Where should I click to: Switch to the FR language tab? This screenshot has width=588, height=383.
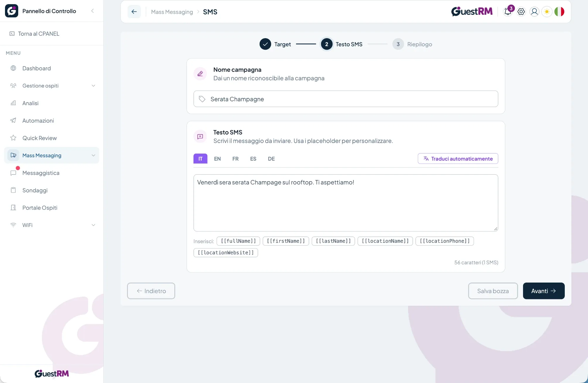click(x=235, y=159)
